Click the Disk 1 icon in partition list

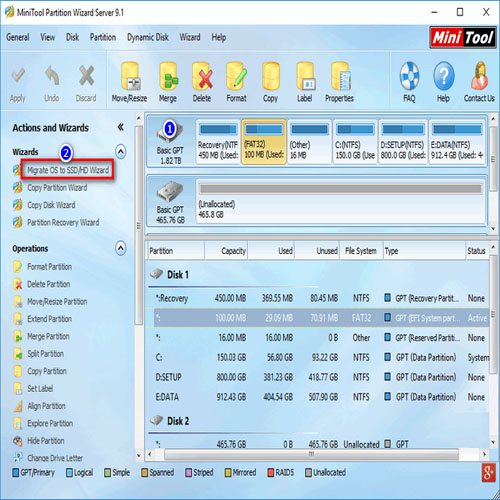point(156,274)
